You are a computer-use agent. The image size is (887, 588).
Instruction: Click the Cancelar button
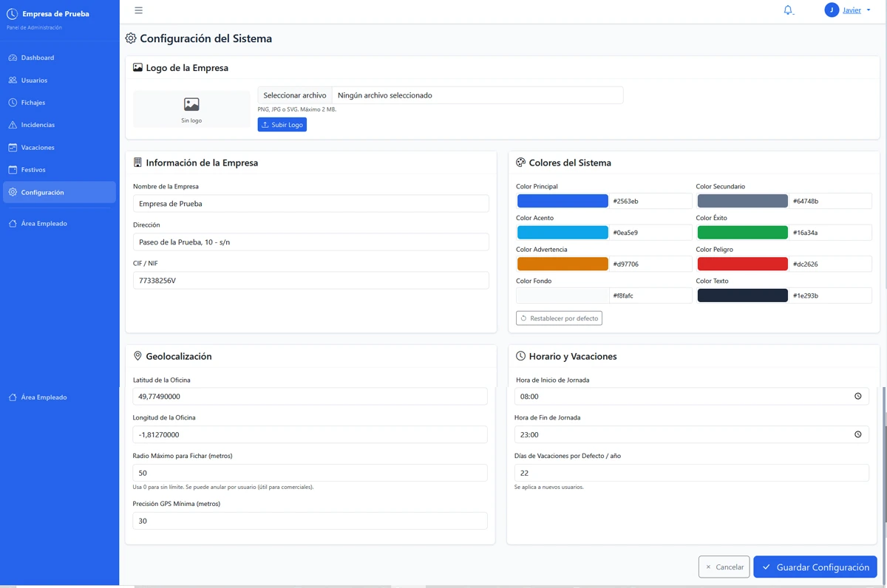pos(724,567)
